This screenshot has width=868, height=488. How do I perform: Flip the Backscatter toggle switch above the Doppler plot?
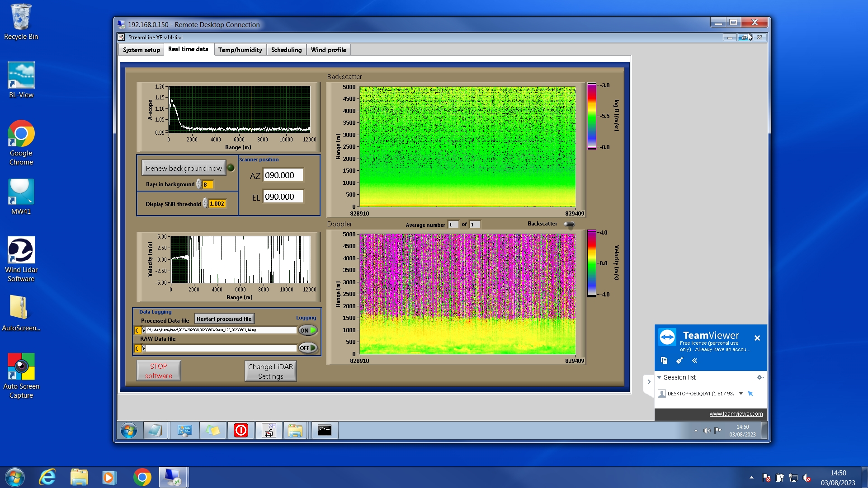(x=569, y=224)
